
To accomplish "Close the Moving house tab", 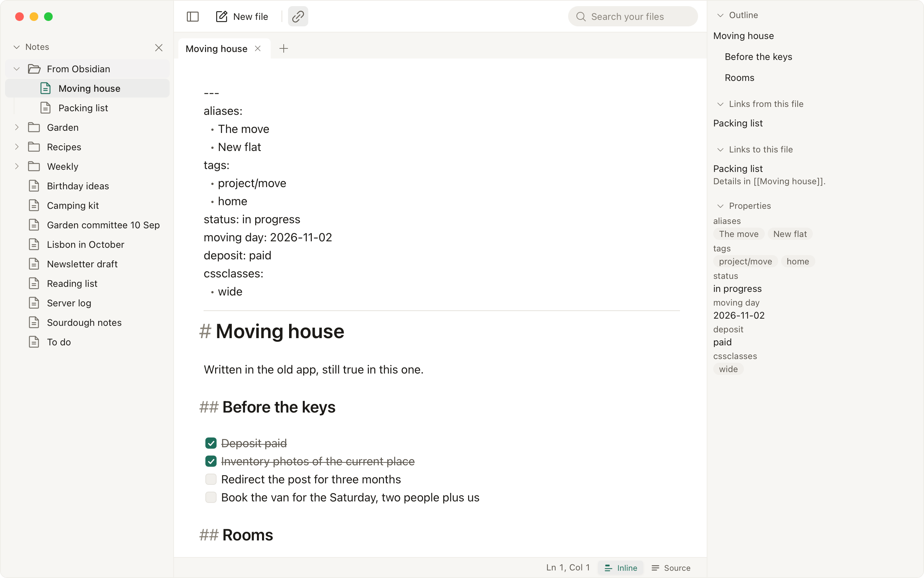I will pyautogui.click(x=258, y=48).
